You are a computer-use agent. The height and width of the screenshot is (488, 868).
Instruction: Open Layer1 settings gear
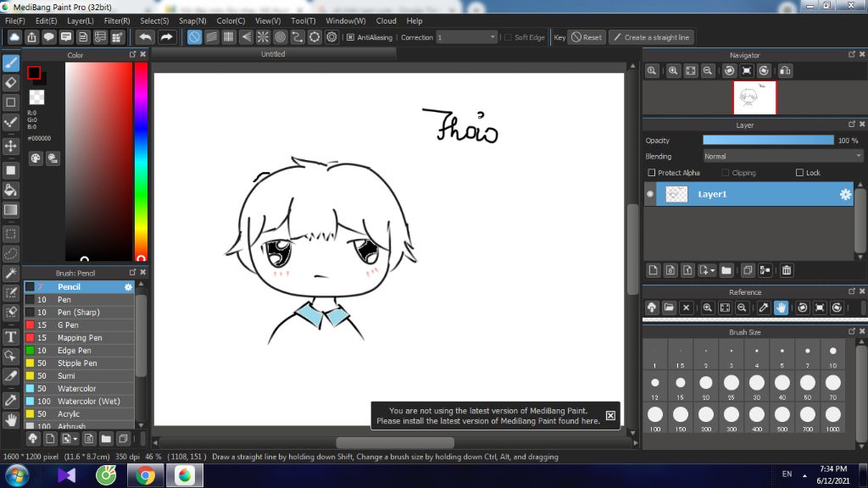tap(845, 194)
